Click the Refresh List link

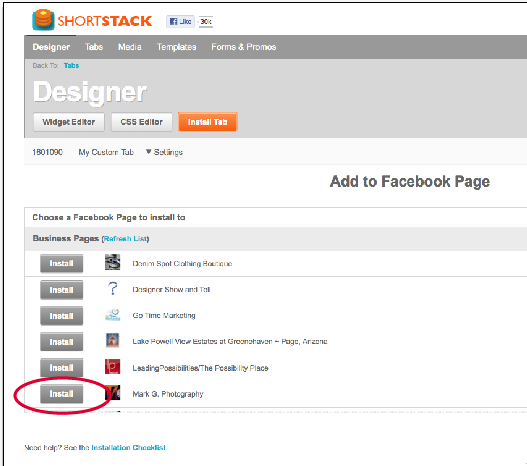[x=125, y=239]
